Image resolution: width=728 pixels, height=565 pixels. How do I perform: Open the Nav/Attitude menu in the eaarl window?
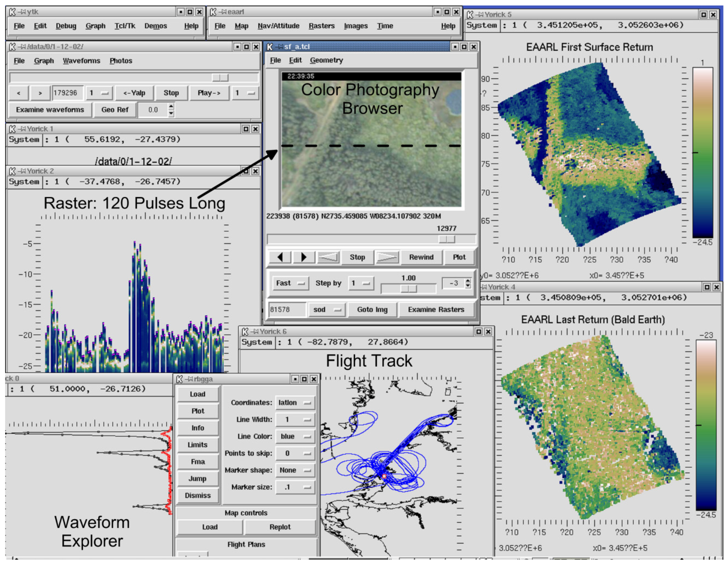279,26
